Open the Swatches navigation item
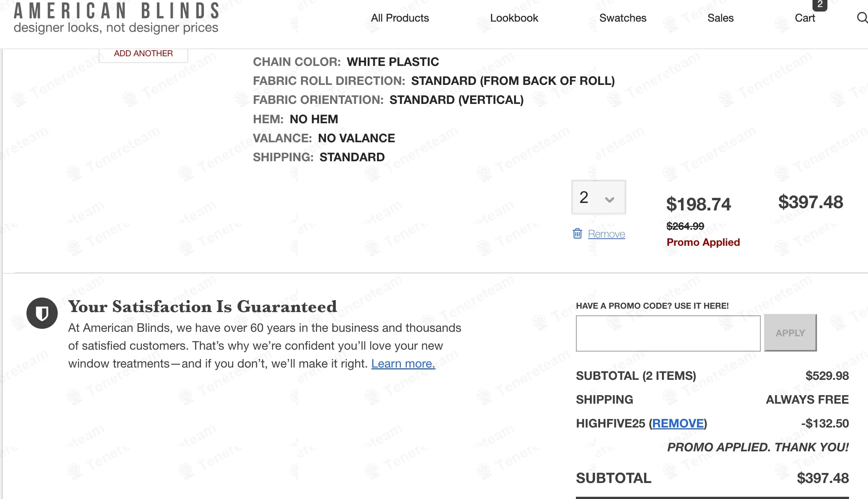This screenshot has width=868, height=499. tap(623, 18)
